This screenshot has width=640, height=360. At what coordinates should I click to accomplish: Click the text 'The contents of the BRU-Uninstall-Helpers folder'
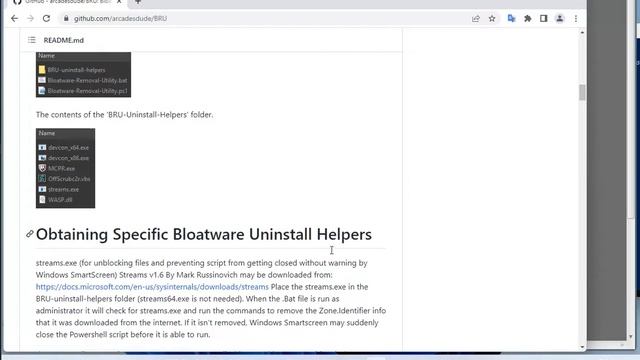pyautogui.click(x=124, y=115)
